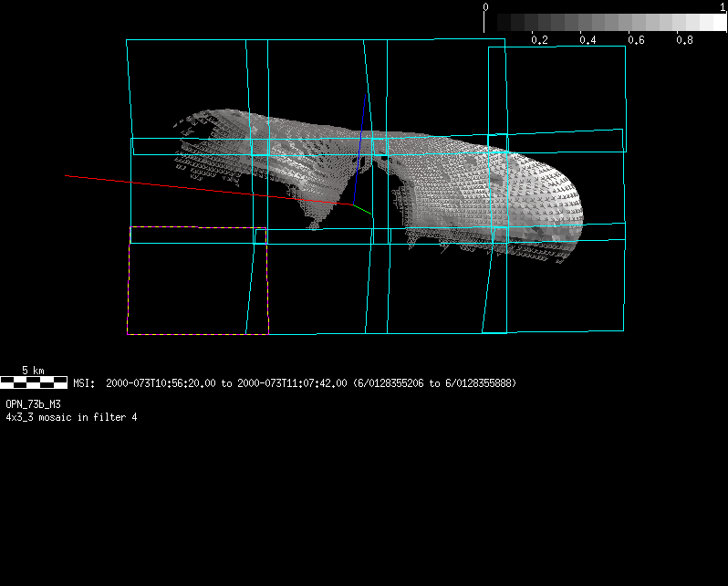Click the MSI end time 2000-073T11:07:42.00
728x586 pixels.
coord(292,383)
